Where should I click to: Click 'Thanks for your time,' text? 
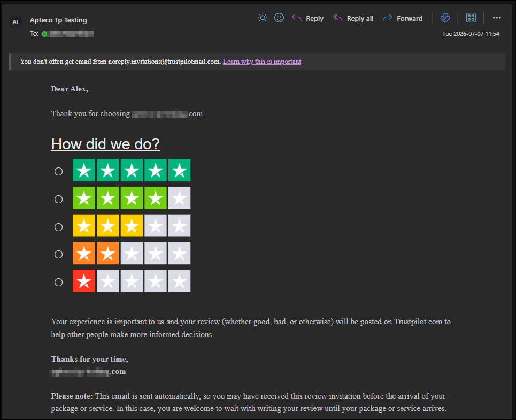(x=89, y=359)
